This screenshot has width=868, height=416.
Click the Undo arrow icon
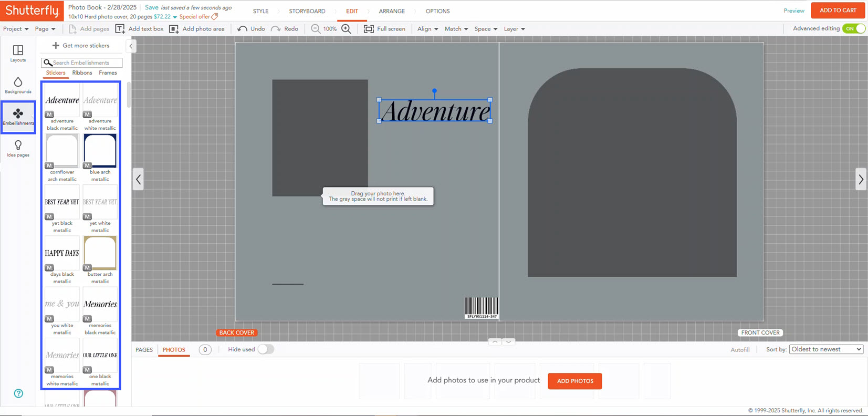point(243,29)
